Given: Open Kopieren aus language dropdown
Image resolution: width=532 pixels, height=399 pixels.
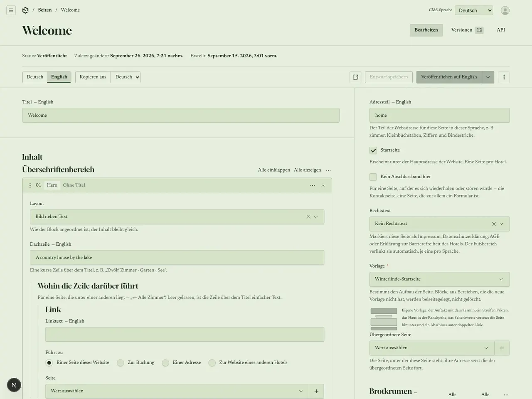Looking at the screenshot, I should [x=126, y=77].
